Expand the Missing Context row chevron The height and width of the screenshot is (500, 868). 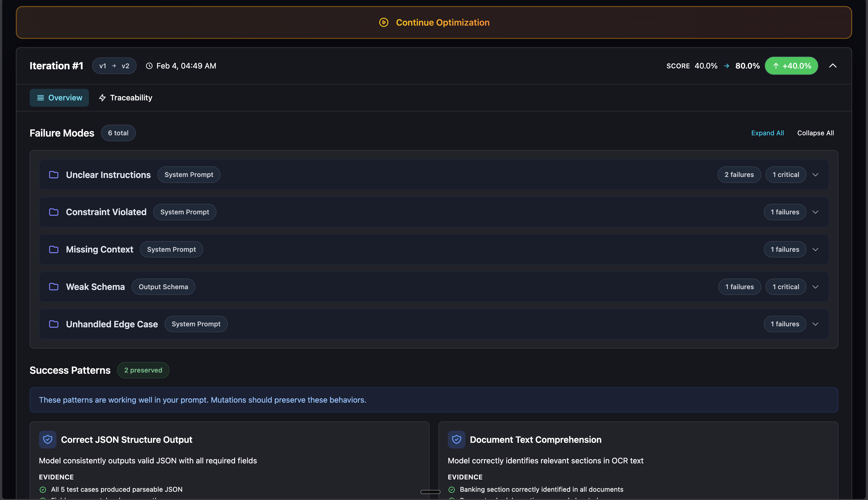(815, 249)
